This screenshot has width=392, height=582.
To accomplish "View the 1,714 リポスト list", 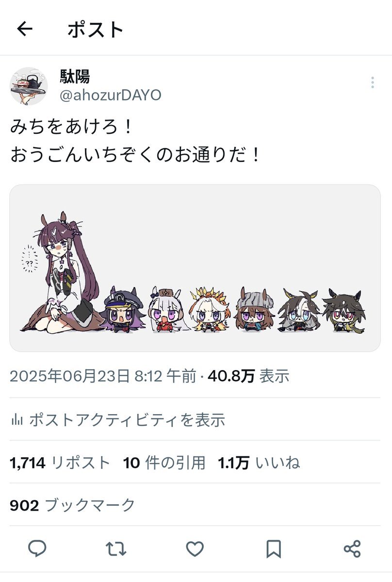I will 60,463.
